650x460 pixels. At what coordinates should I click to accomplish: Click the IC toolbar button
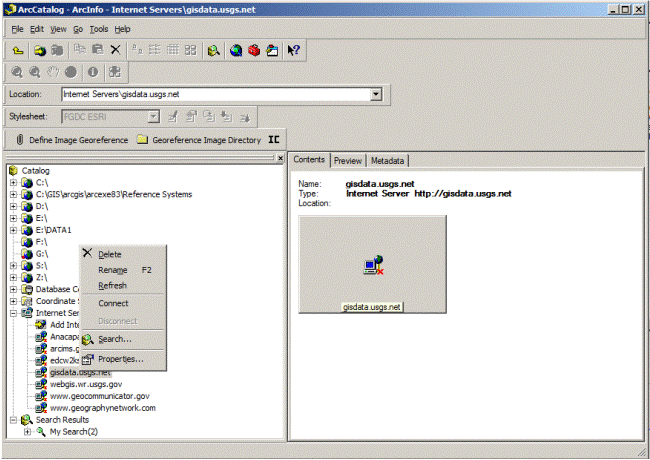coord(274,140)
